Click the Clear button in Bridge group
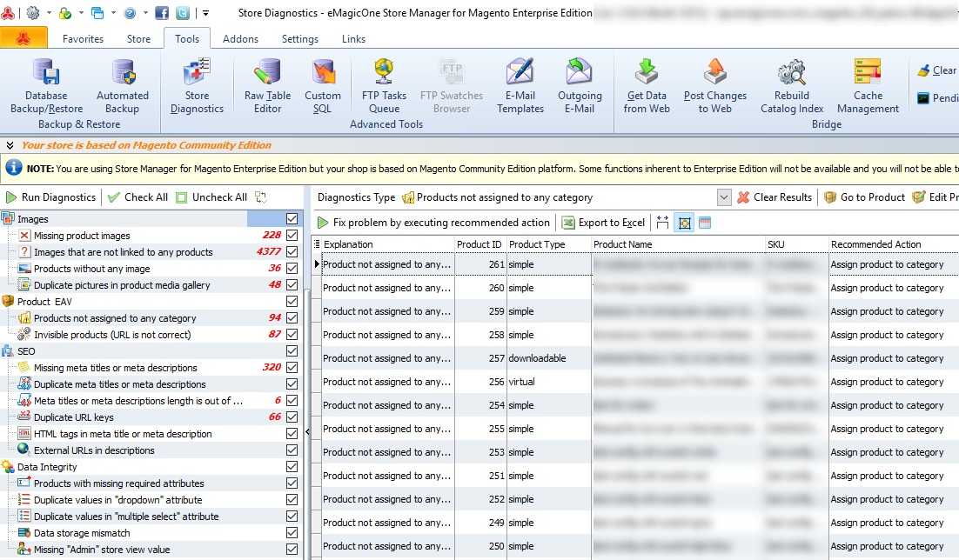 point(937,70)
